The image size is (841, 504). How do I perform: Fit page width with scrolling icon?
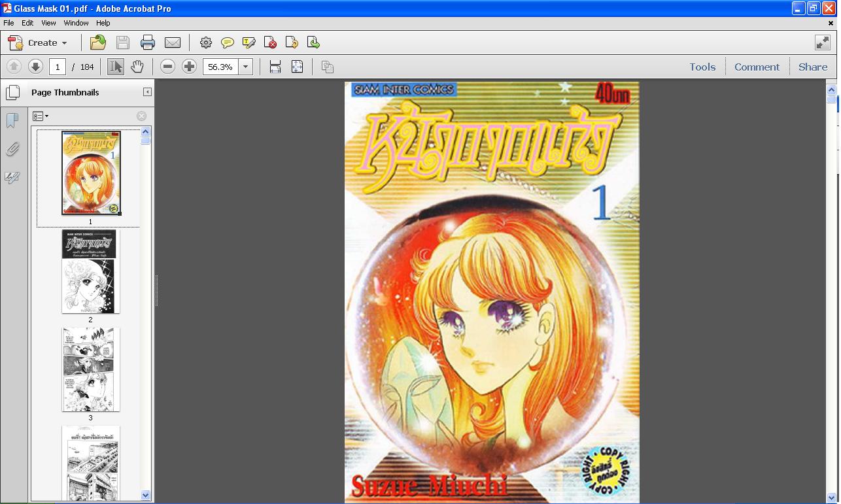[x=275, y=66]
